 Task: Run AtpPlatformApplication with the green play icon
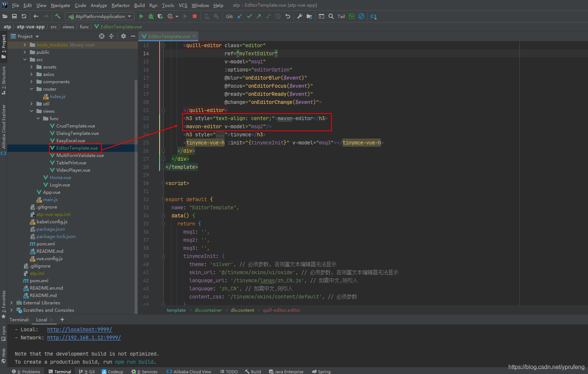(141, 16)
